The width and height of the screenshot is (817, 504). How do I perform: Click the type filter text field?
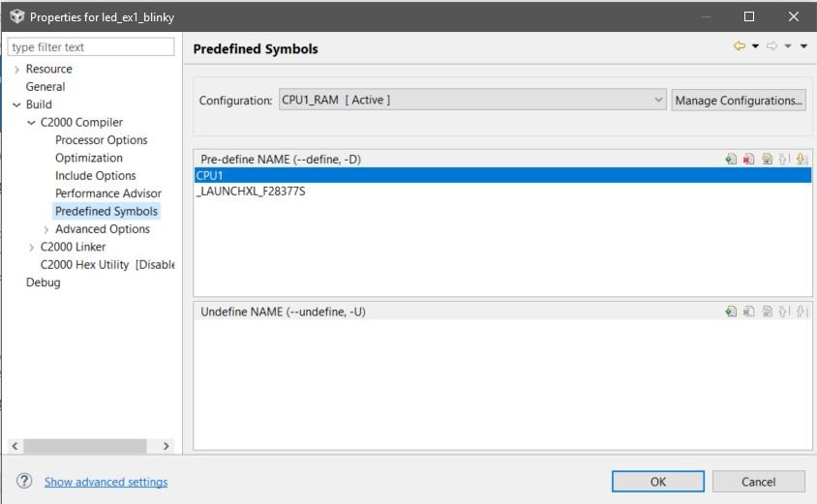pos(91,46)
